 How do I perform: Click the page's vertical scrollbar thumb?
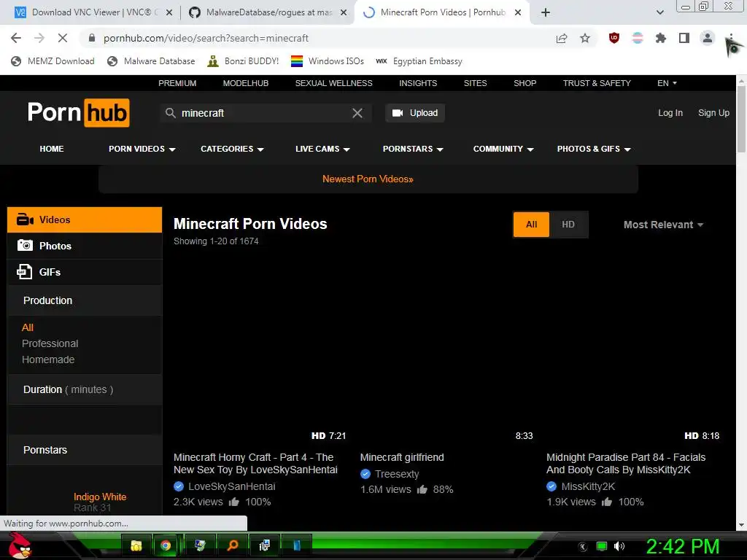[741, 119]
